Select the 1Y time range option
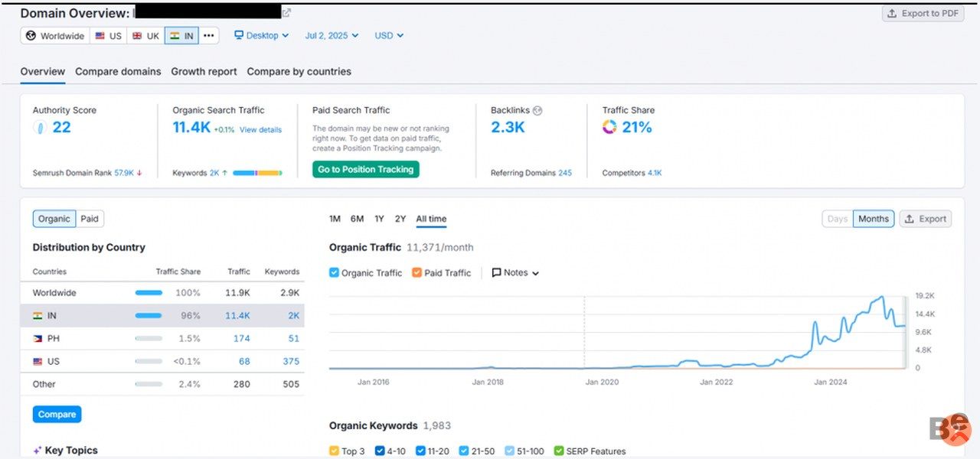Image resolution: width=980 pixels, height=459 pixels. 379,220
